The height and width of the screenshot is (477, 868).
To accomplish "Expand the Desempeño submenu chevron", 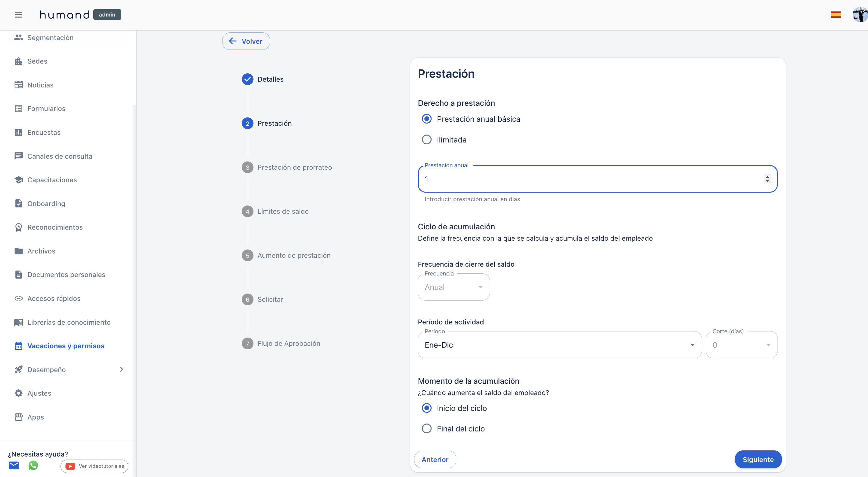I will pyautogui.click(x=122, y=369).
